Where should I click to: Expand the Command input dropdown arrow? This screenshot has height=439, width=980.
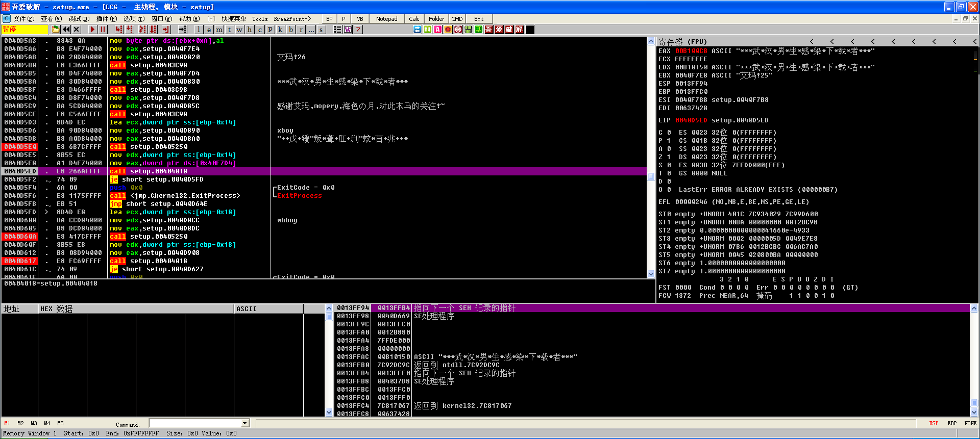[245, 423]
